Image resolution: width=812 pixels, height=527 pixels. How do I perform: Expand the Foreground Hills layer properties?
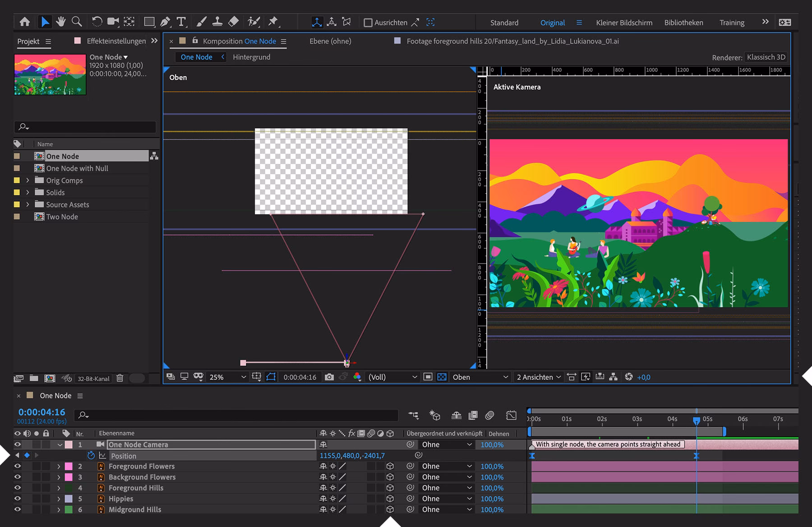[59, 488]
